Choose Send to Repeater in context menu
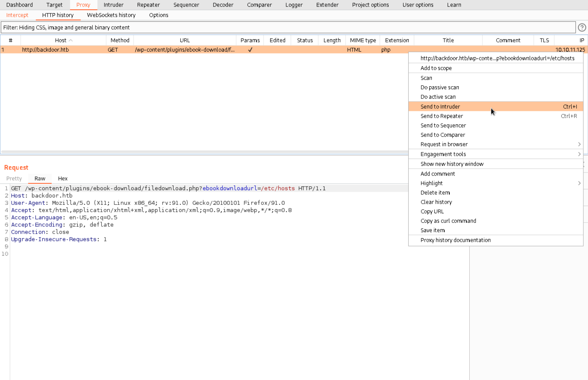588x380 pixels. pyautogui.click(x=496, y=116)
